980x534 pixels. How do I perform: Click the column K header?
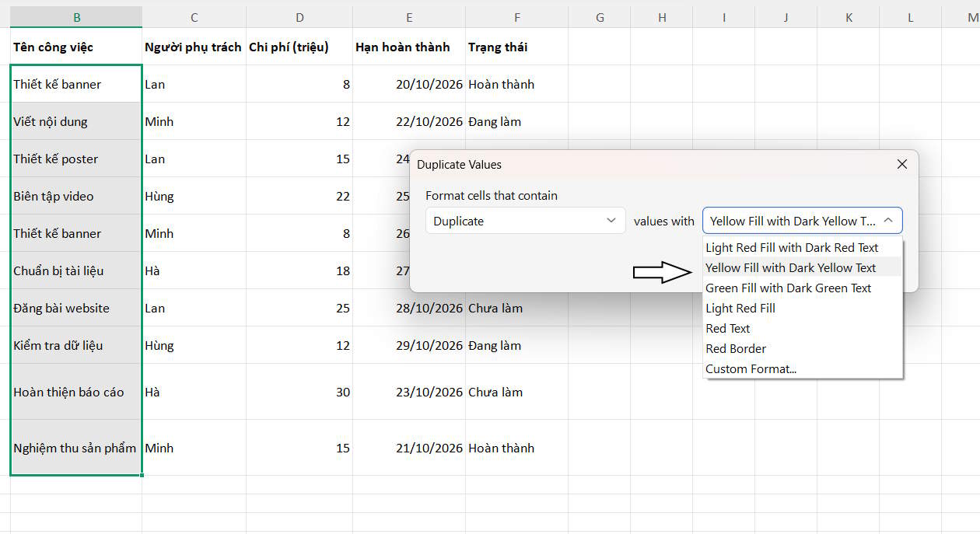[849, 17]
